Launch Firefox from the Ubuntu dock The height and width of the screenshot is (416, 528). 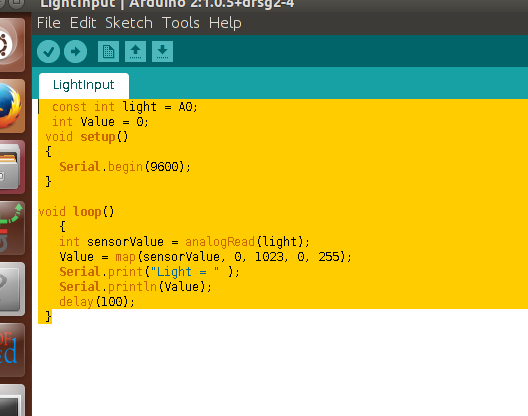[x=11, y=106]
